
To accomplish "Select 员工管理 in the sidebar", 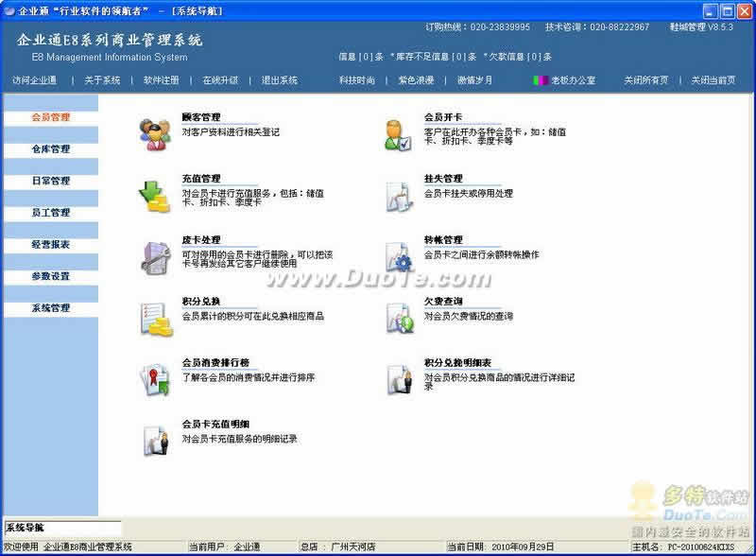I will coord(51,213).
